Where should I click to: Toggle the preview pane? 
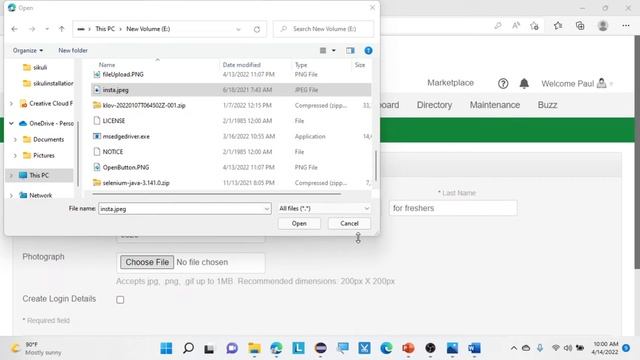coord(350,50)
